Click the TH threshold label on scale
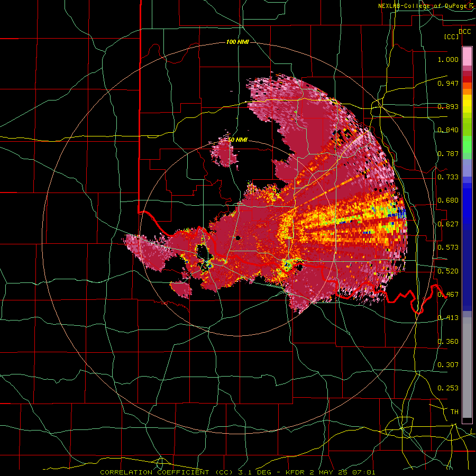The height and width of the screenshot is (476, 476). click(x=454, y=412)
